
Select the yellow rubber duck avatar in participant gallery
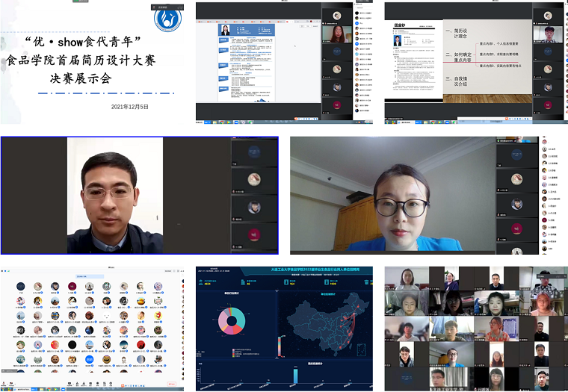141,301
